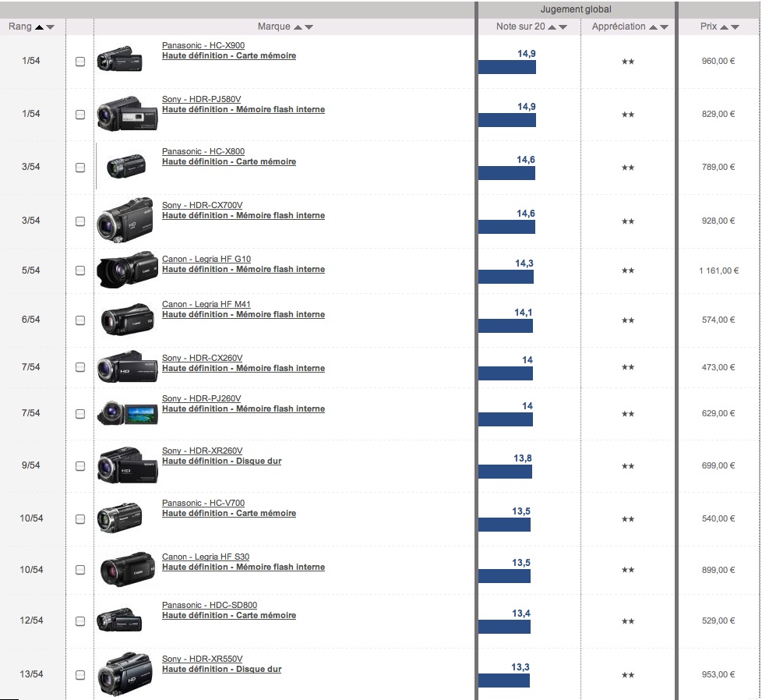762x700 pixels.
Task: Tick the checkbox for Panasonic HC-X900
Action: 80,62
